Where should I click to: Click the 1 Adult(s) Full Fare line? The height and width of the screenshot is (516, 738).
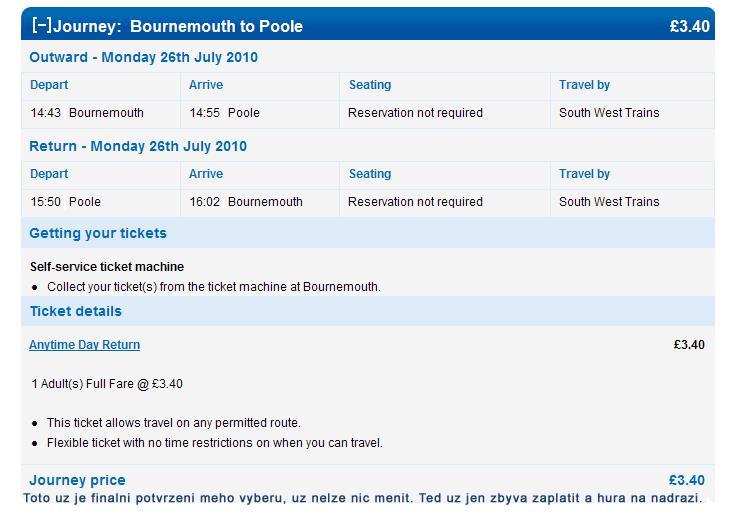point(107,384)
